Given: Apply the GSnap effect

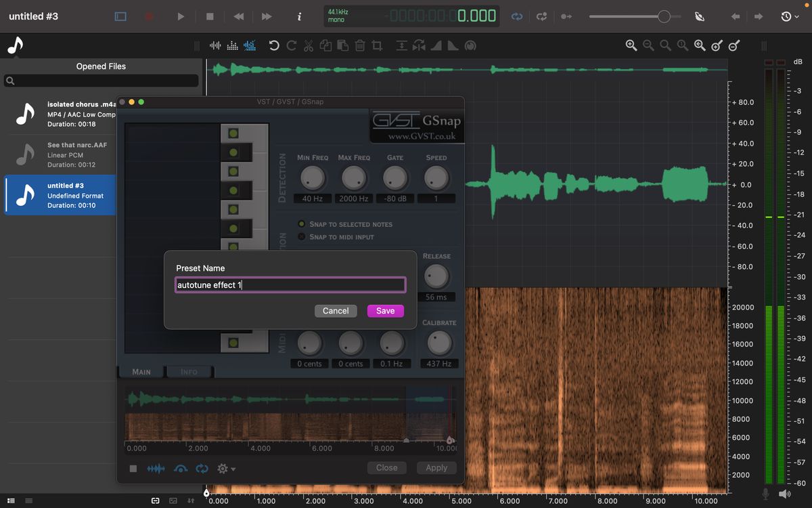Looking at the screenshot, I should coord(436,467).
